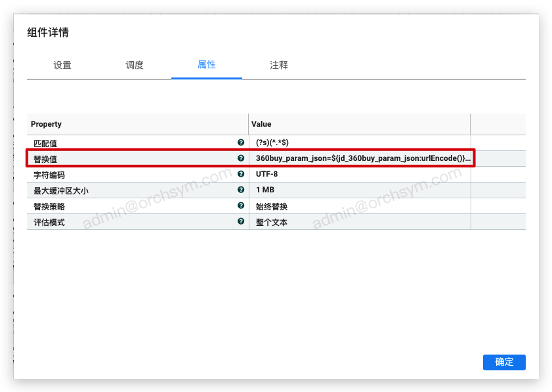Go to the 注释 tab
Image resolution: width=552 pixels, height=392 pixels.
[x=279, y=65]
